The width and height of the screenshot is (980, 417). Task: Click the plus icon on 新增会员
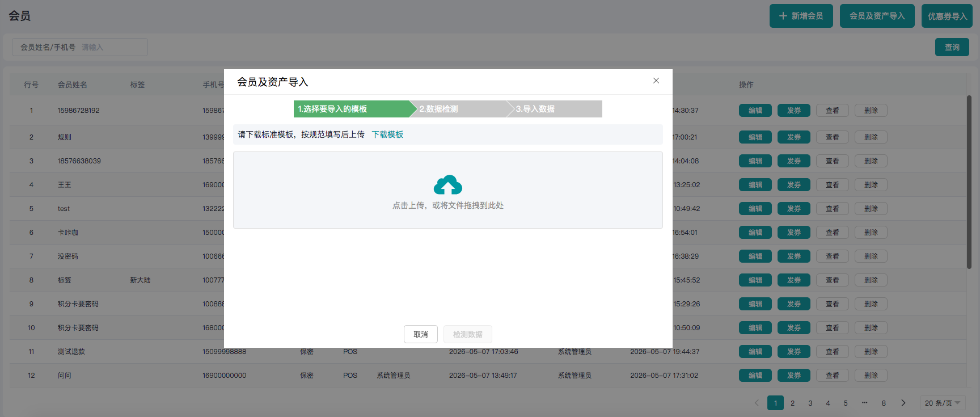coord(783,16)
